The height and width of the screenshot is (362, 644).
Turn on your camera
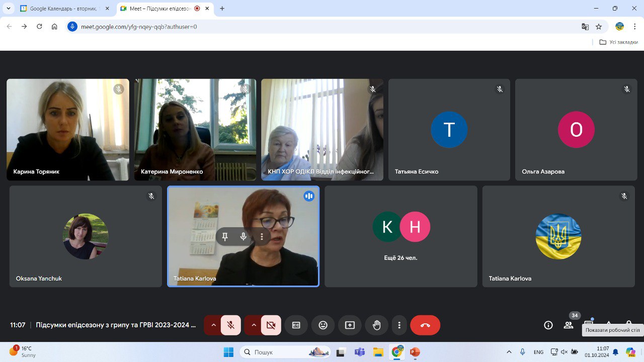click(271, 325)
